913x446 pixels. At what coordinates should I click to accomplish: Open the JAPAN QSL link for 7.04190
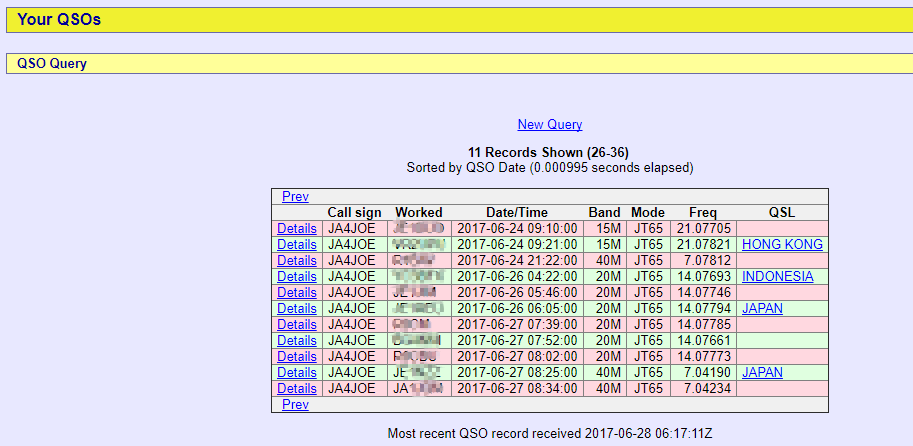tap(762, 373)
